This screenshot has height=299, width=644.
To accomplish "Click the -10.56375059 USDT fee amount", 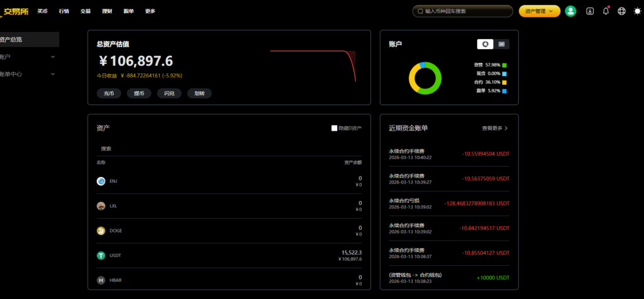I will [486, 179].
